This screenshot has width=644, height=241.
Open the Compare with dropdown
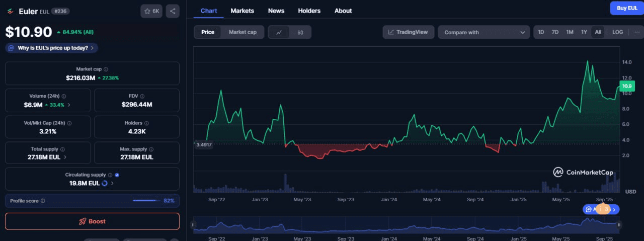(484, 32)
